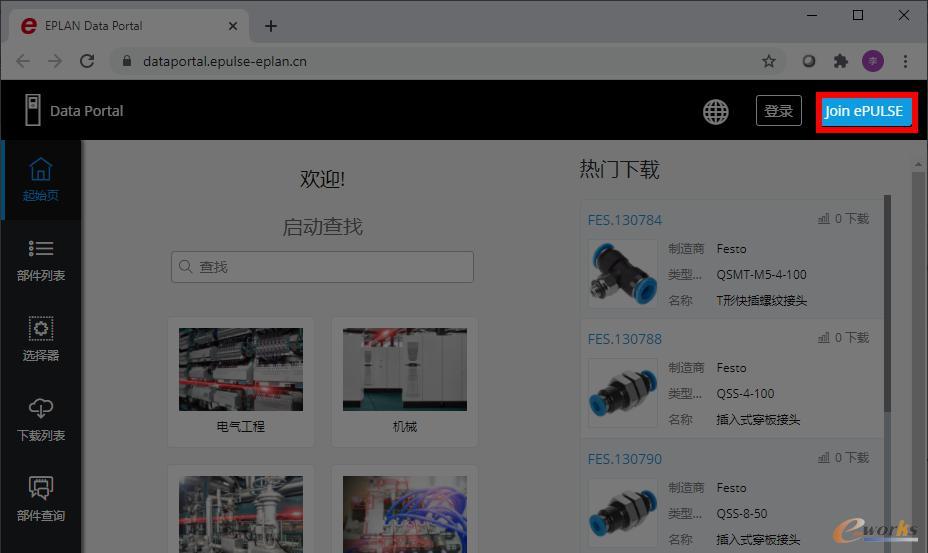Viewport: 928px width, 553px height.
Task: Go forward in browser history
Action: 55,61
